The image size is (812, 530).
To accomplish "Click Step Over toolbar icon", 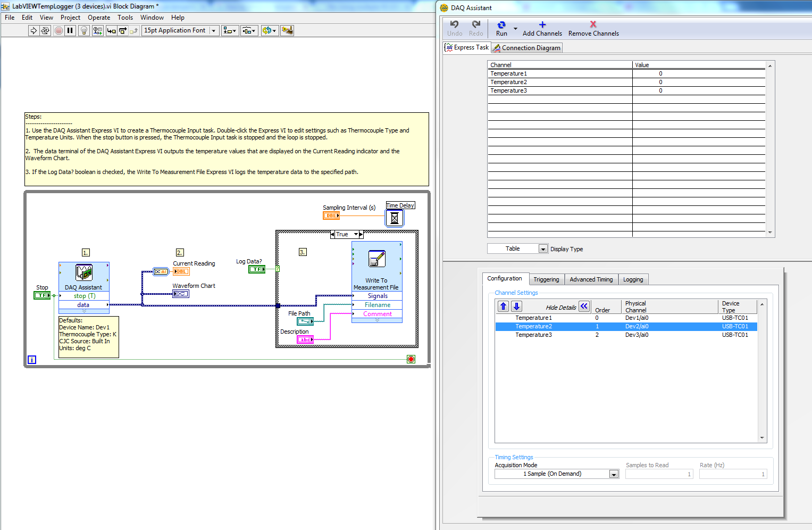I will [123, 30].
